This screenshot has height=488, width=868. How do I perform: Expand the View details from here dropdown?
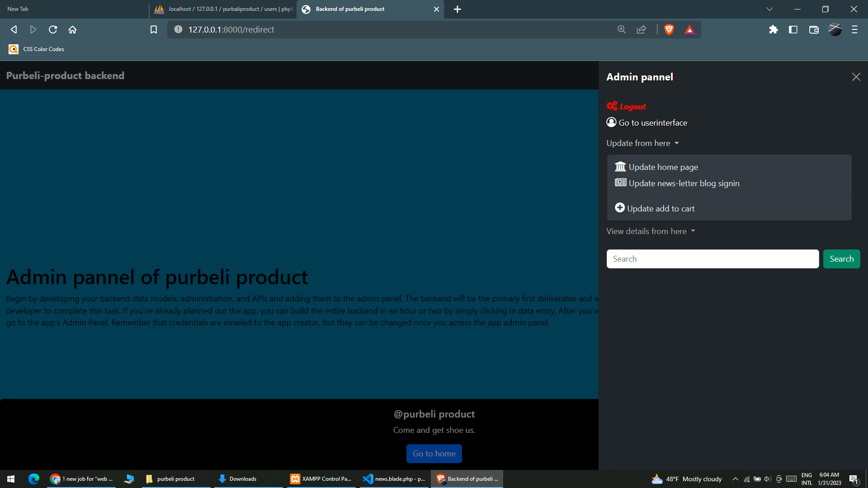point(651,231)
